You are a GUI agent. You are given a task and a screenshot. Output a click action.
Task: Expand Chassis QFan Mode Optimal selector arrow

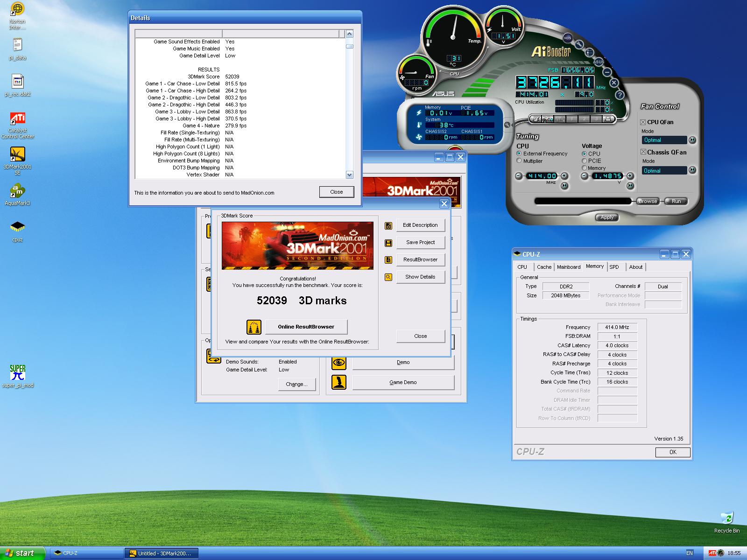pos(692,170)
